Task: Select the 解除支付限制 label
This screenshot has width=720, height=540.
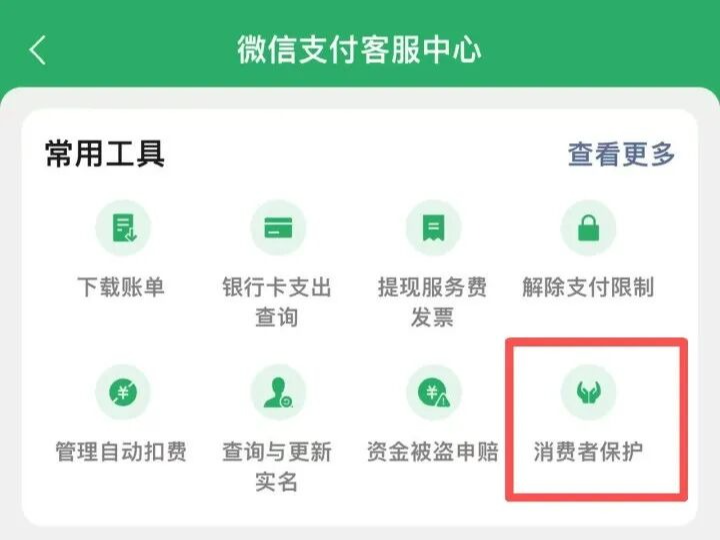Action: pyautogui.click(x=588, y=287)
